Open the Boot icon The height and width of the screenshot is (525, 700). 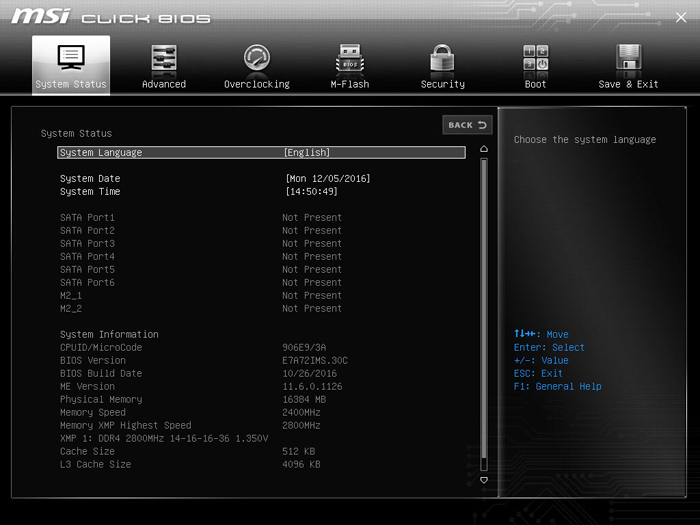(x=536, y=58)
